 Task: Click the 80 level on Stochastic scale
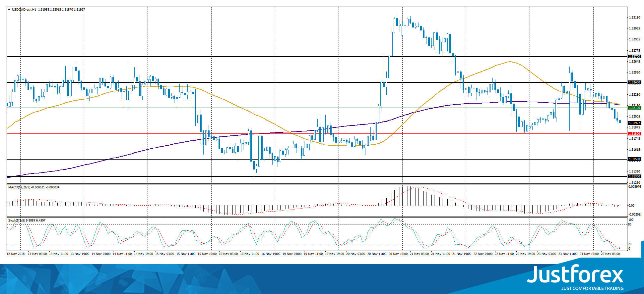[630, 224]
